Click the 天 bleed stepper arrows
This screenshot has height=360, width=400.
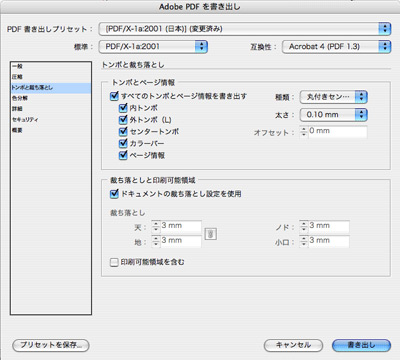(156, 227)
